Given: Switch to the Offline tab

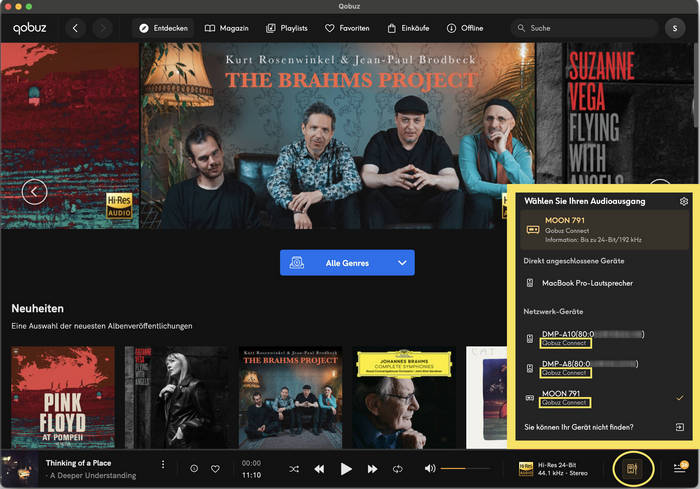Looking at the screenshot, I should click(465, 28).
